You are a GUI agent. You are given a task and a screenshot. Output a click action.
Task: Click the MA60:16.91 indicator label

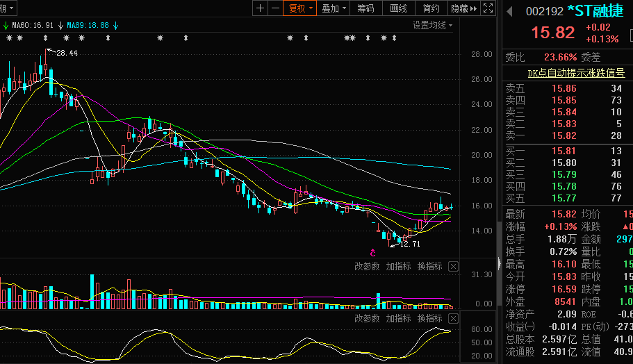click(x=33, y=26)
